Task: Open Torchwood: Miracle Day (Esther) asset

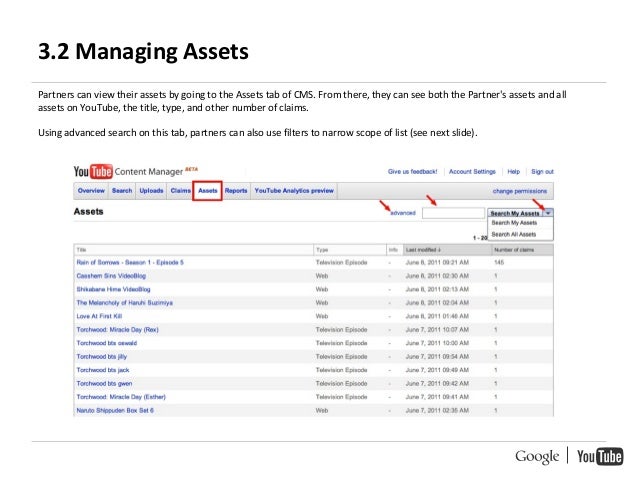Action: [121, 397]
